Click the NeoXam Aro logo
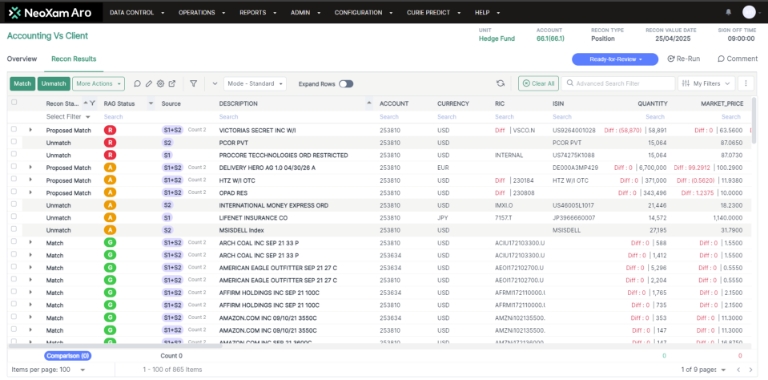This screenshot has height=380, width=768. [50, 13]
